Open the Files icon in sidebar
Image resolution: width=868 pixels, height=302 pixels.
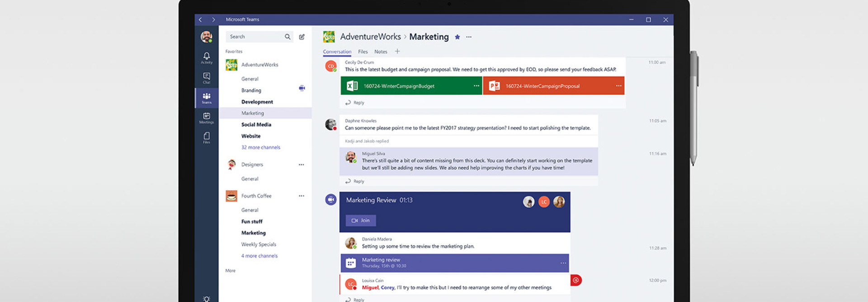click(x=207, y=138)
